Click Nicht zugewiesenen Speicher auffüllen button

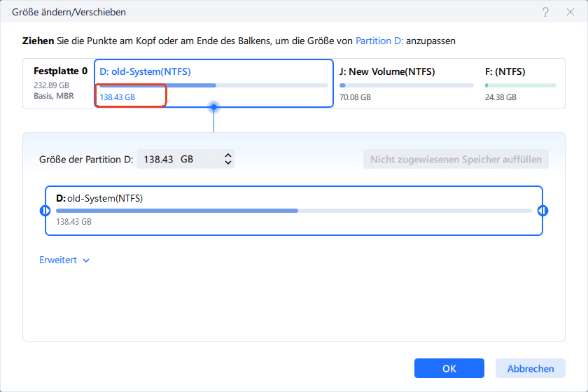456,159
